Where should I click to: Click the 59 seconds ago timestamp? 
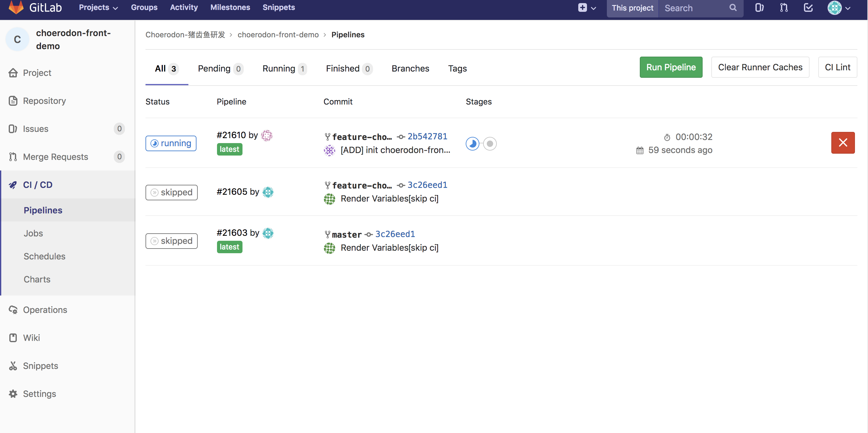pyautogui.click(x=680, y=150)
